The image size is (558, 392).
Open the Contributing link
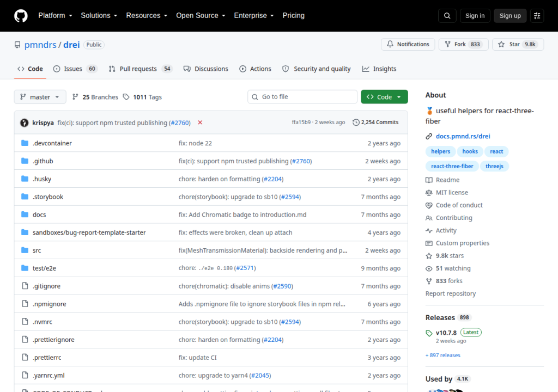(x=449, y=218)
